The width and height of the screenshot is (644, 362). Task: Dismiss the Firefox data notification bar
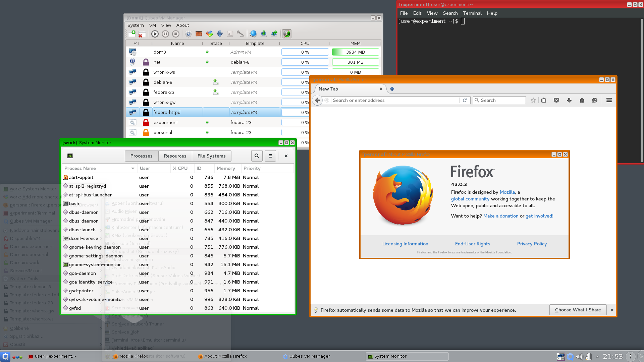pos(612,310)
